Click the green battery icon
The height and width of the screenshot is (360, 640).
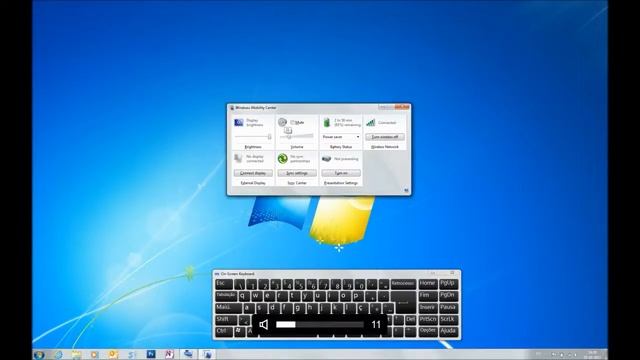click(x=327, y=122)
